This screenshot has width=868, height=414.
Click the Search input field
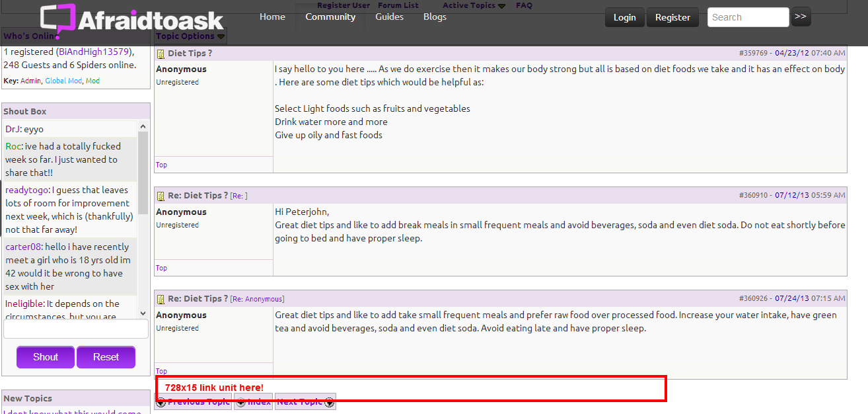click(748, 17)
